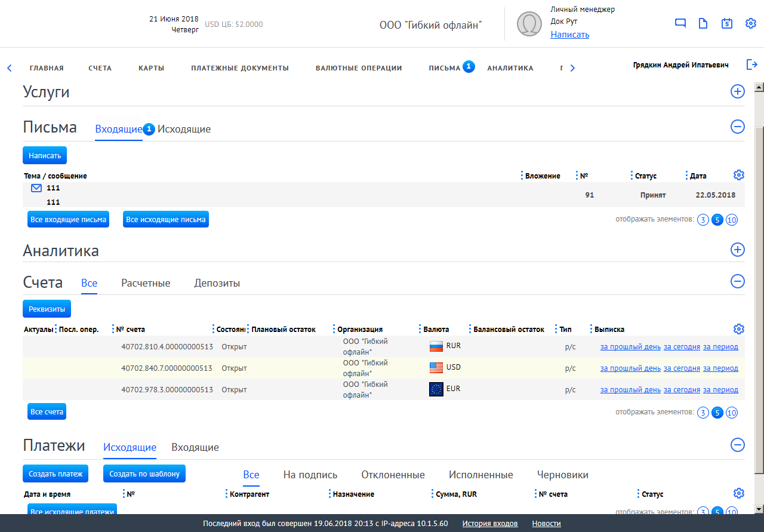
Task: Click Написать link under personal manager
Action: [x=570, y=35]
